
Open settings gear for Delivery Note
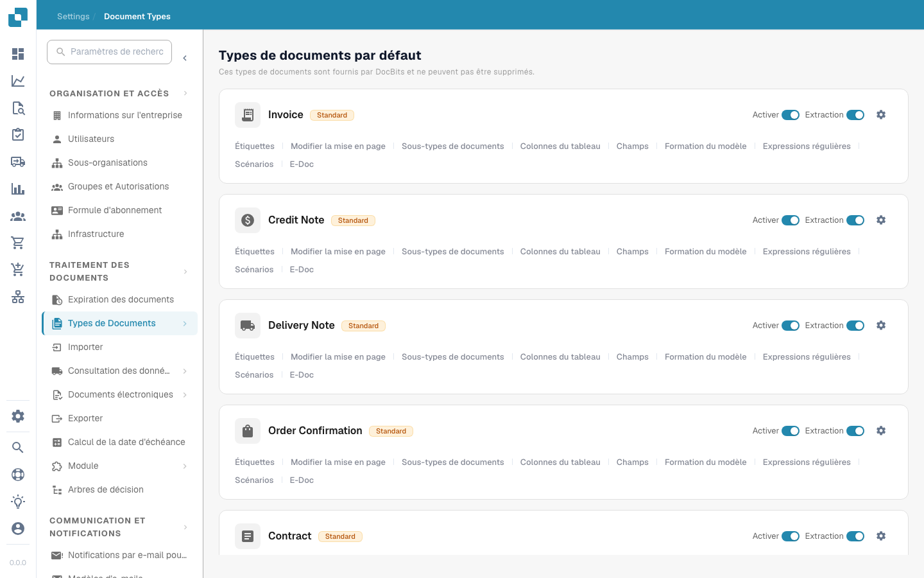[x=881, y=326]
